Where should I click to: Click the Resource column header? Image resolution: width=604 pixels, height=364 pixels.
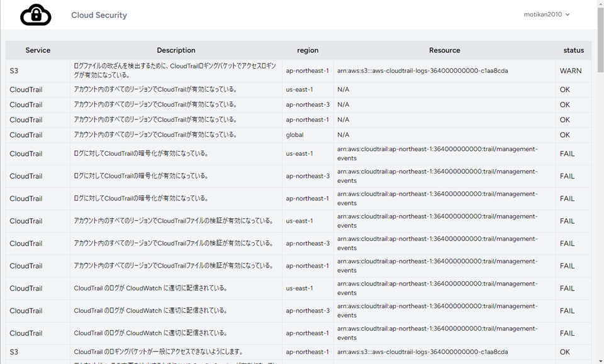pyautogui.click(x=445, y=50)
